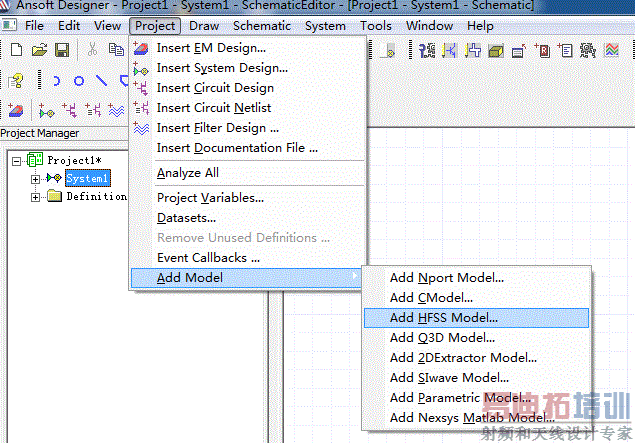
Task: Select Analyze All in Project menu
Action: tap(248, 173)
